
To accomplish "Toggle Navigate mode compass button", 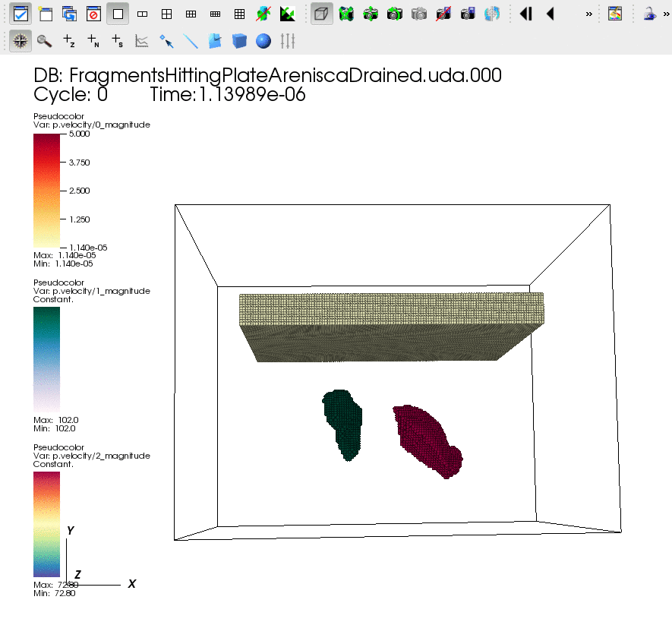I will click(21, 41).
